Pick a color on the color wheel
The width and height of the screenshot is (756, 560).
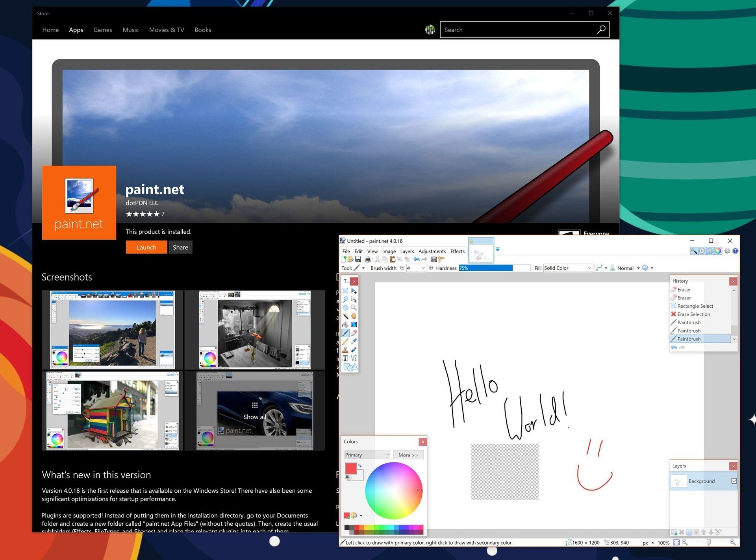[394, 490]
